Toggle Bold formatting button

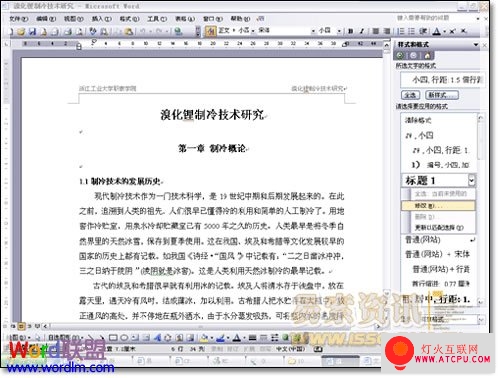(x=350, y=31)
